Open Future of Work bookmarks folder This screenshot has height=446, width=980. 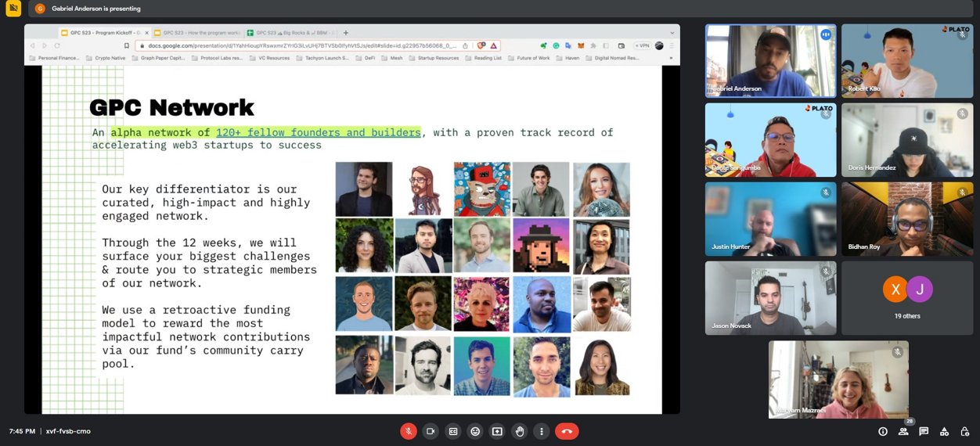click(x=529, y=58)
